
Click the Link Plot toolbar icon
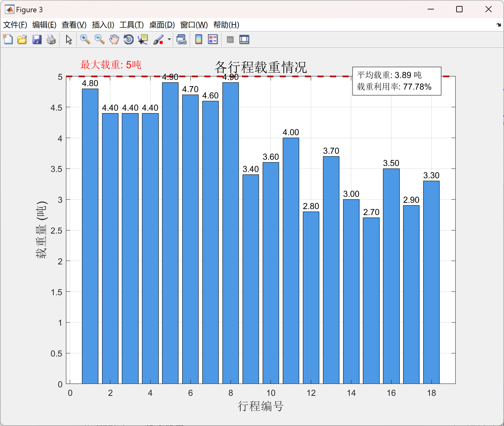[x=182, y=39]
